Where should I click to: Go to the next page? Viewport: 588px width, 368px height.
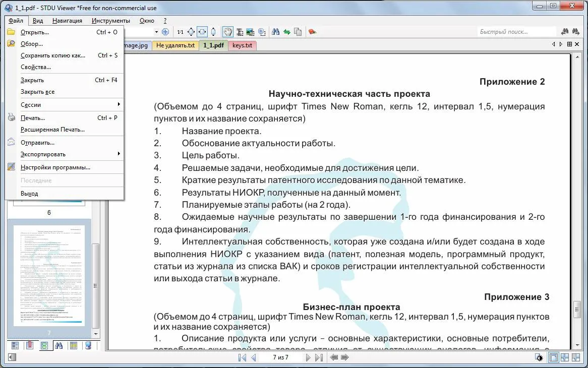[308, 357]
